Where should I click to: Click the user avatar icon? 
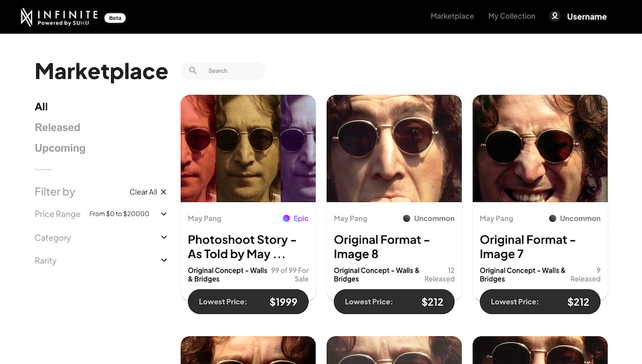pos(555,16)
